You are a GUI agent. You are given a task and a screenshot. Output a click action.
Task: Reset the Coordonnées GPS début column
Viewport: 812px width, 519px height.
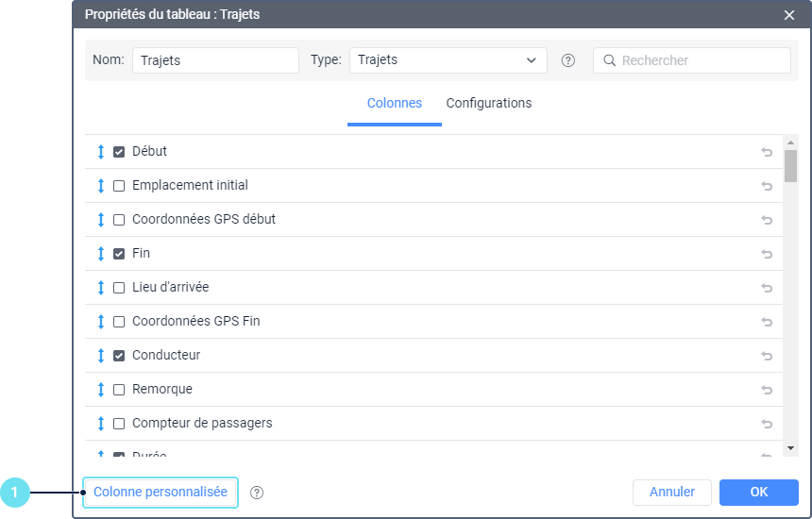pos(767,220)
